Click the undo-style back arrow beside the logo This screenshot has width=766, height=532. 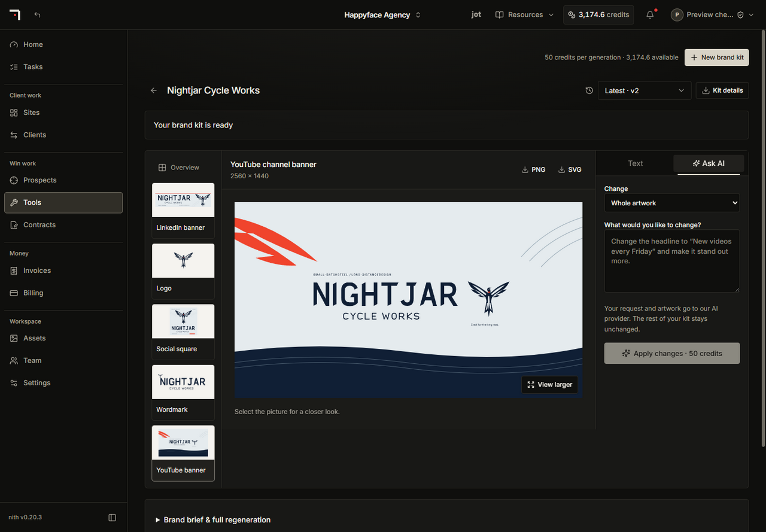pyautogui.click(x=38, y=15)
